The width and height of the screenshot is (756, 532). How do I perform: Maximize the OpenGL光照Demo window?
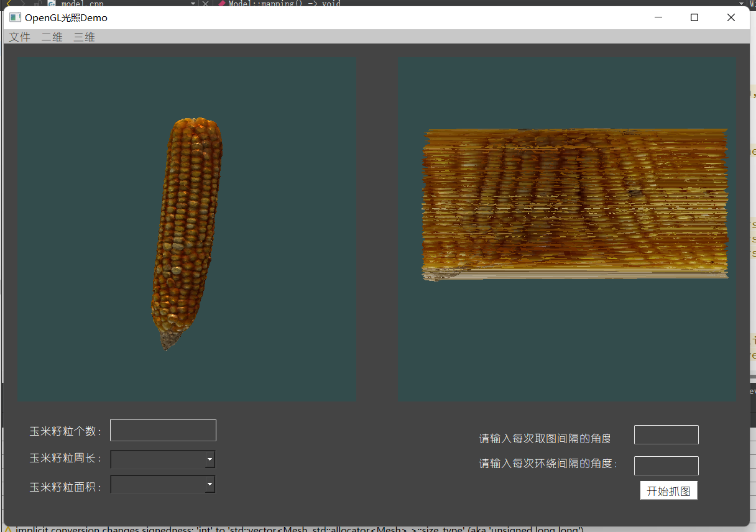point(694,17)
